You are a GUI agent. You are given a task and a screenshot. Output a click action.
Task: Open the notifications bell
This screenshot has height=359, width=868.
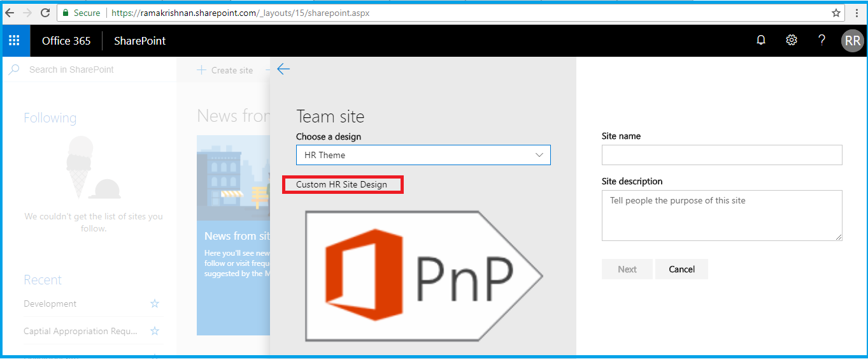[x=761, y=40]
